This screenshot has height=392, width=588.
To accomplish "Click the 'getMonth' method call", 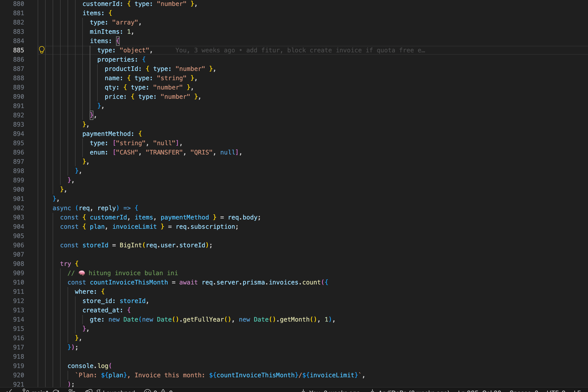I will pos(295,320).
